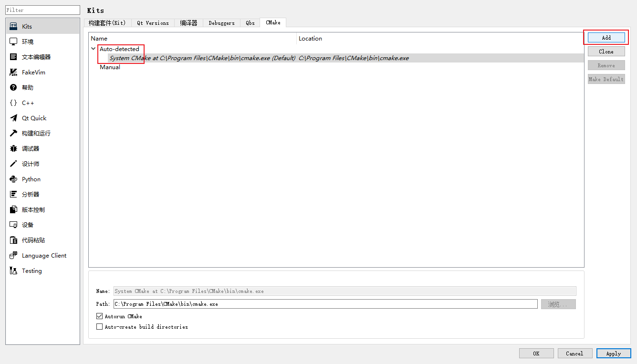Open the 环境 settings section
This screenshot has width=637, height=364.
pos(29,42)
